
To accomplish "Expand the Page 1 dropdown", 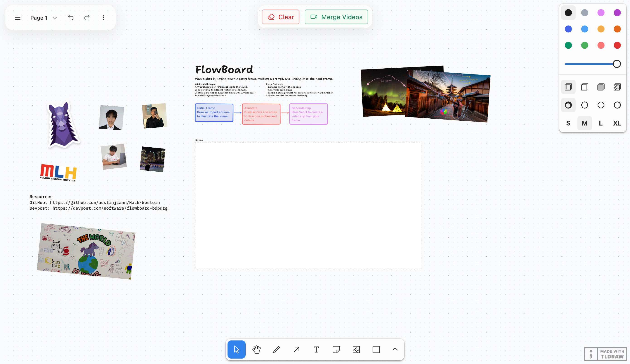I will pyautogui.click(x=44, y=18).
